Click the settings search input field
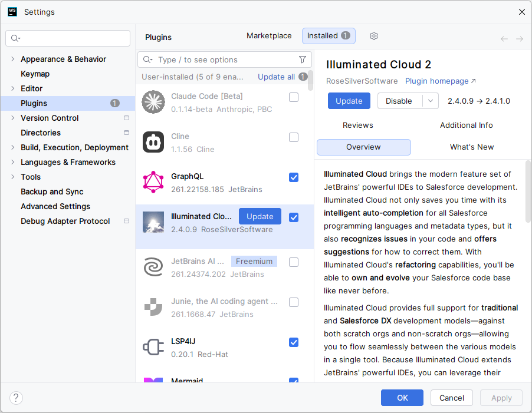The width and height of the screenshot is (532, 413). pos(68,38)
